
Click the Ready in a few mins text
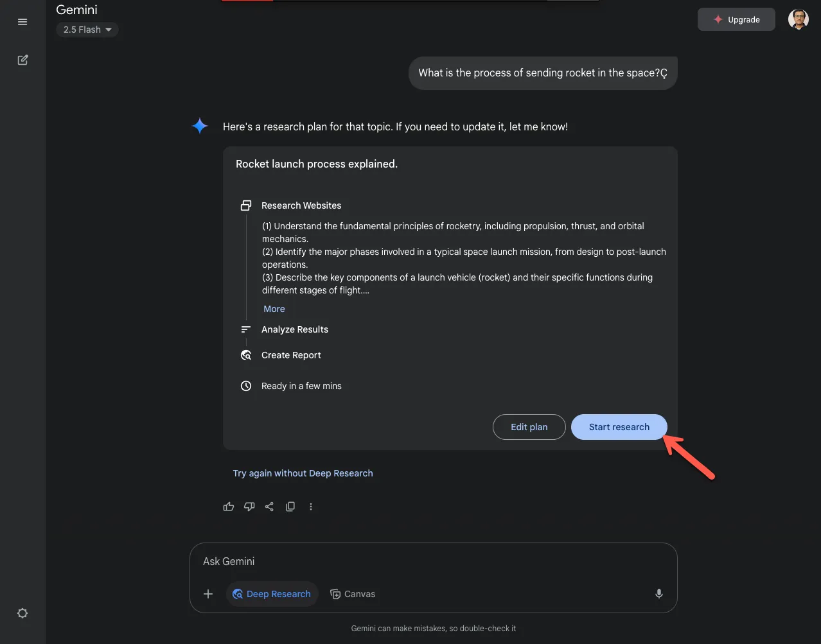[301, 386]
